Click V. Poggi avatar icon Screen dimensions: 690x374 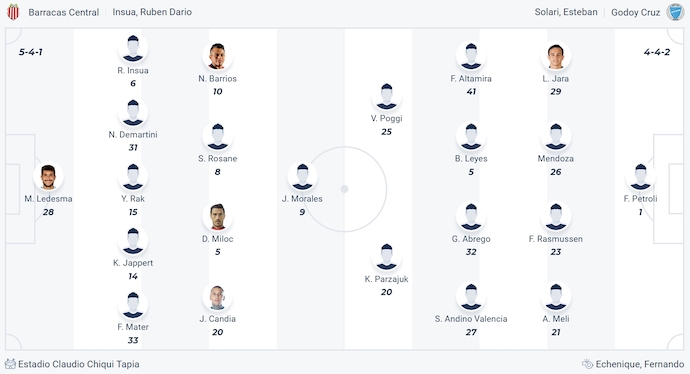[x=386, y=96]
